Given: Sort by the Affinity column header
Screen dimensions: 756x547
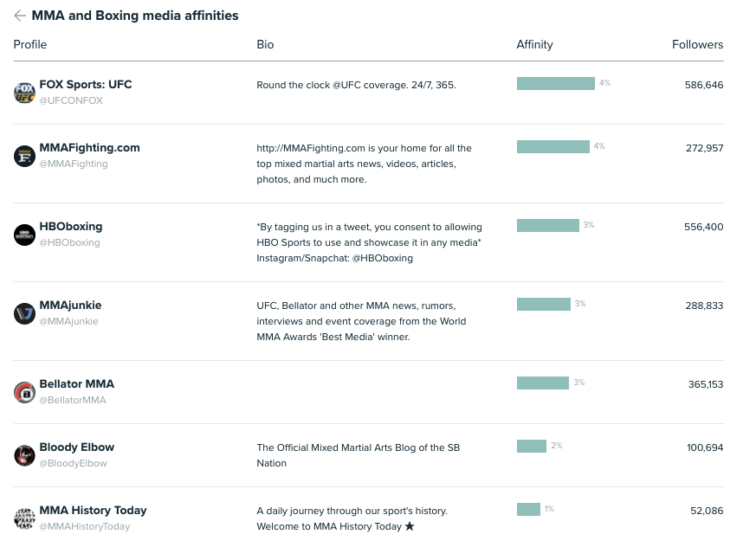Looking at the screenshot, I should 534,44.
